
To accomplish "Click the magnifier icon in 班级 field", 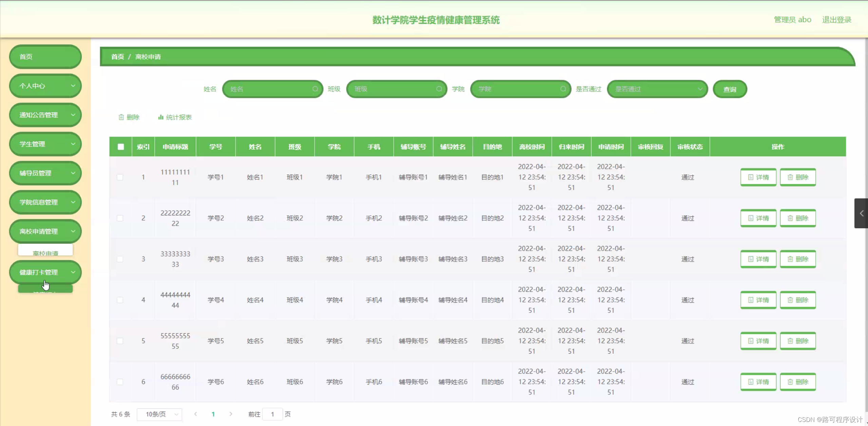I will pyautogui.click(x=439, y=89).
